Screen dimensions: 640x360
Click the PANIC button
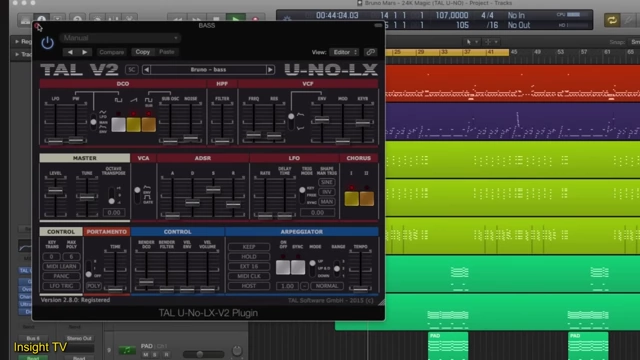61,276
